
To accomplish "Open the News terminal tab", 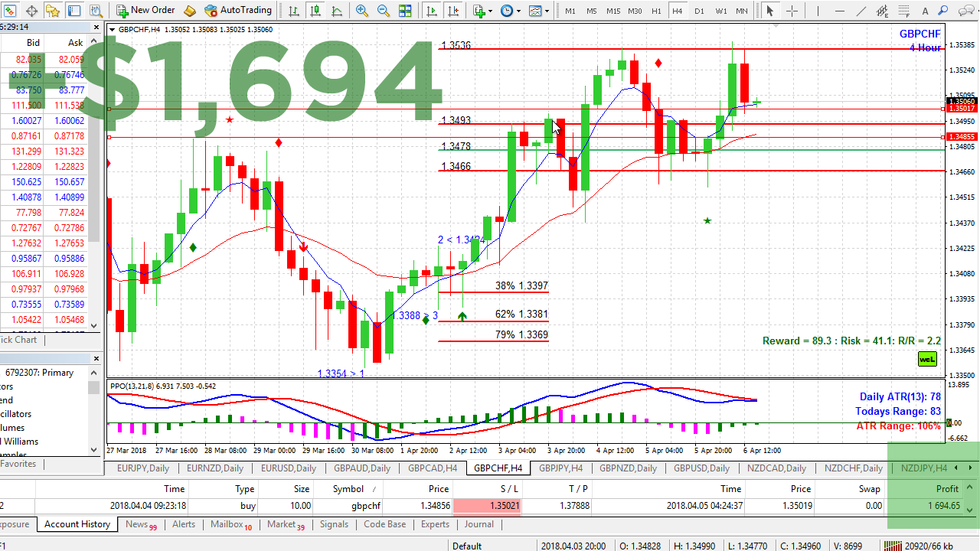I will tap(141, 524).
